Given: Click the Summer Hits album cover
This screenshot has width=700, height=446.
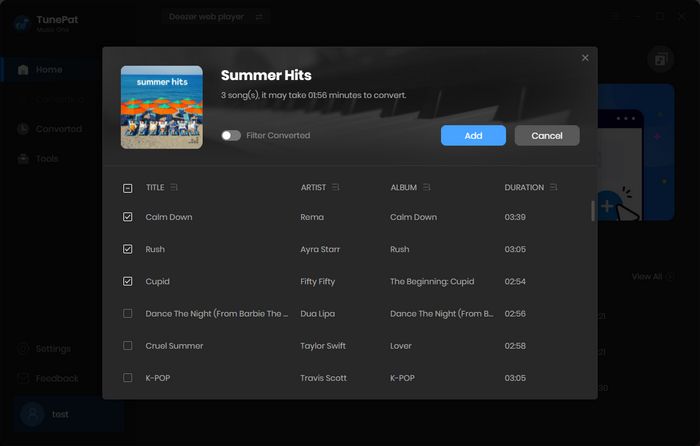Looking at the screenshot, I should click(161, 107).
